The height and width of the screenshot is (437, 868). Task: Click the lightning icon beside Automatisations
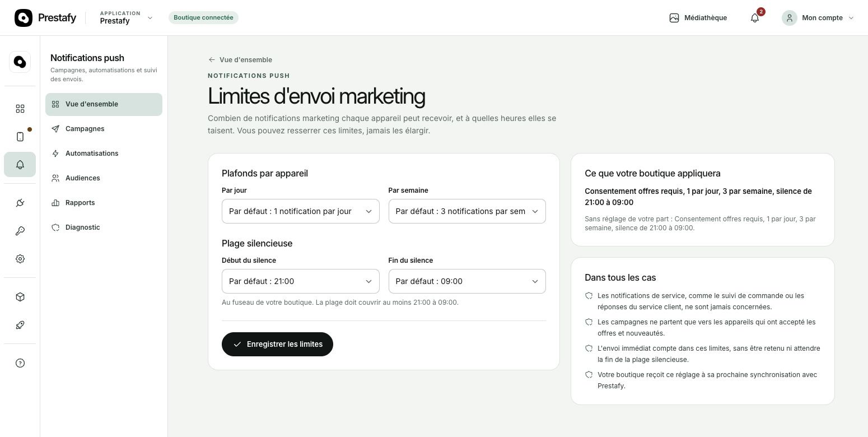[55, 154]
